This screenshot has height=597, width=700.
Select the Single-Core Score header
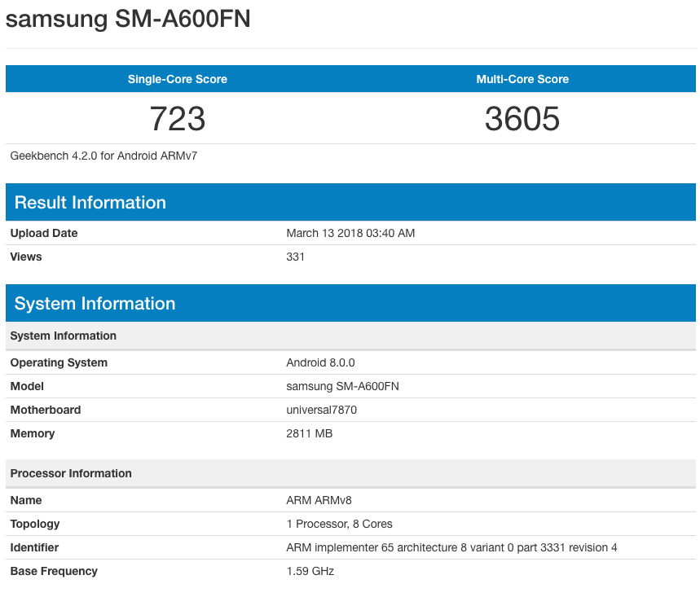[x=178, y=79]
